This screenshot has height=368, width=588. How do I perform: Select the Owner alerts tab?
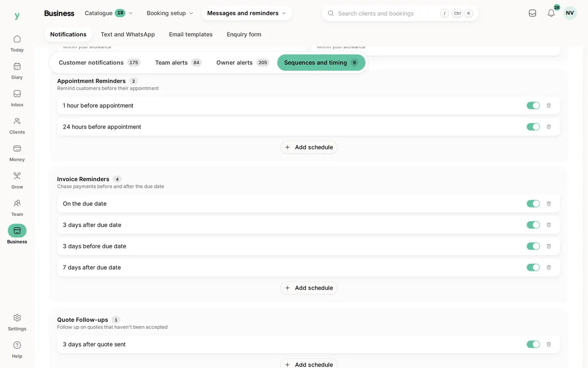243,62
